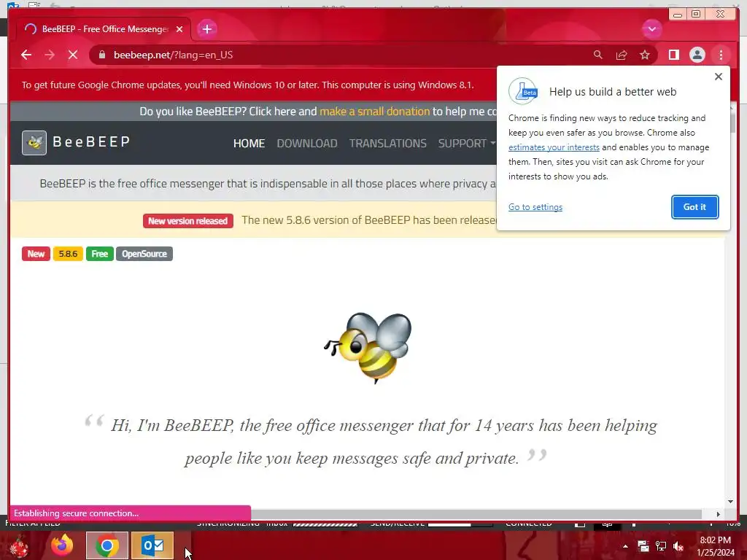View site information via lock icon
Viewport: 747px width, 560px height.
[x=101, y=55]
